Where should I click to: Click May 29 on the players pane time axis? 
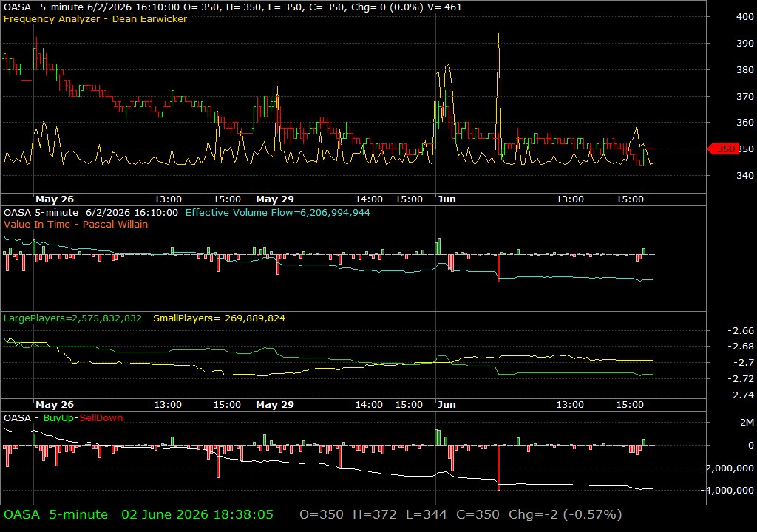(275, 405)
